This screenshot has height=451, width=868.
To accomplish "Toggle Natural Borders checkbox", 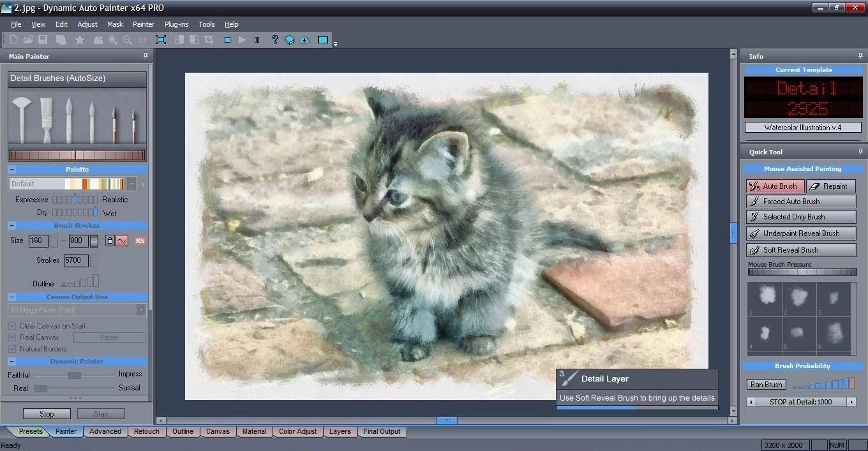I will 12,348.
